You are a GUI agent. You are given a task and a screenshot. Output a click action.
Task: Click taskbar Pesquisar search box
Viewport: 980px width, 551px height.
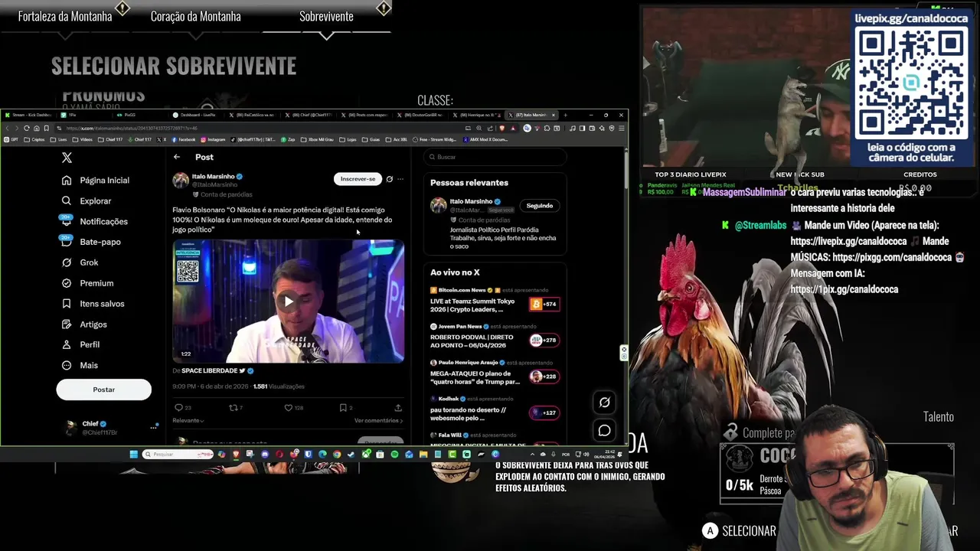pyautogui.click(x=178, y=454)
